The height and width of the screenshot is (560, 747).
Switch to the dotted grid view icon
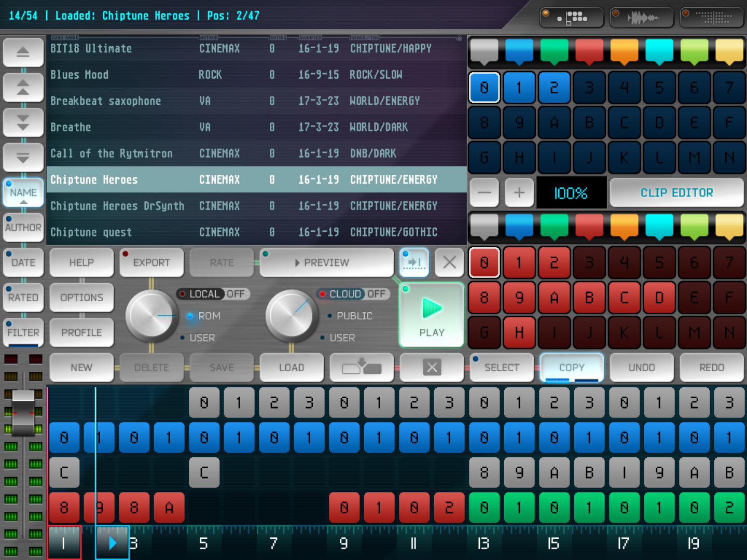(712, 18)
